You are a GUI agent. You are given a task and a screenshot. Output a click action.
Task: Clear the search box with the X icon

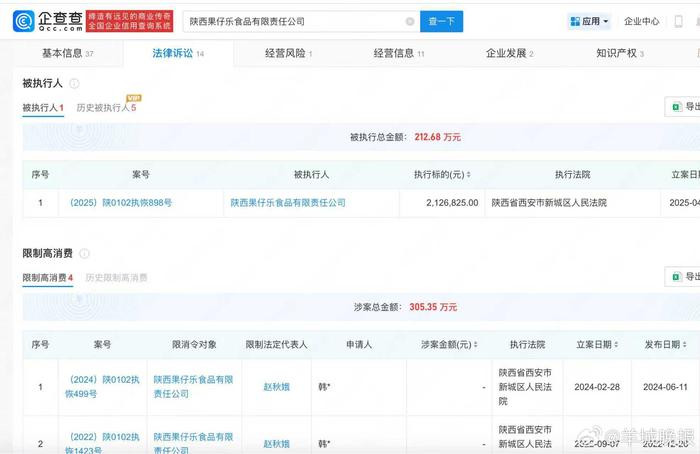(x=409, y=21)
